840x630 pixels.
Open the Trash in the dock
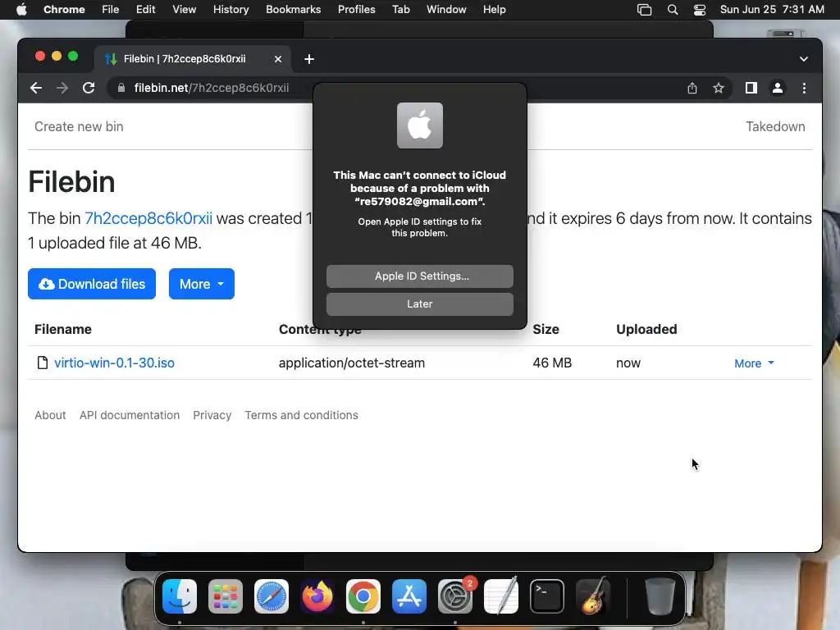(x=660, y=596)
